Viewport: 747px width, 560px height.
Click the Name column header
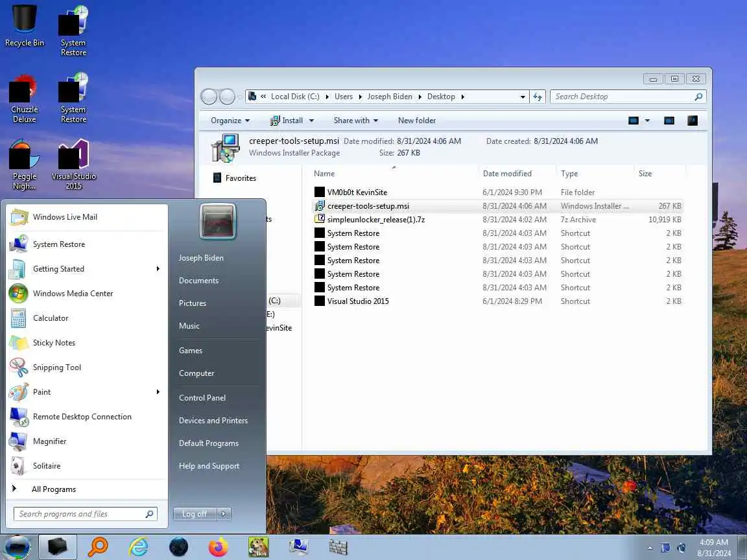click(x=324, y=174)
